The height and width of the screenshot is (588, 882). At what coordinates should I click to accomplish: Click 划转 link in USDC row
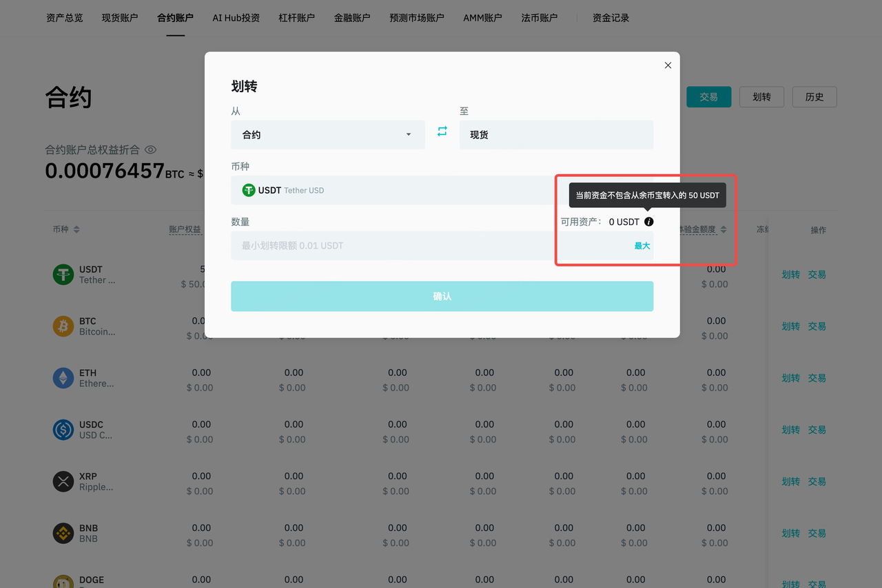click(791, 430)
